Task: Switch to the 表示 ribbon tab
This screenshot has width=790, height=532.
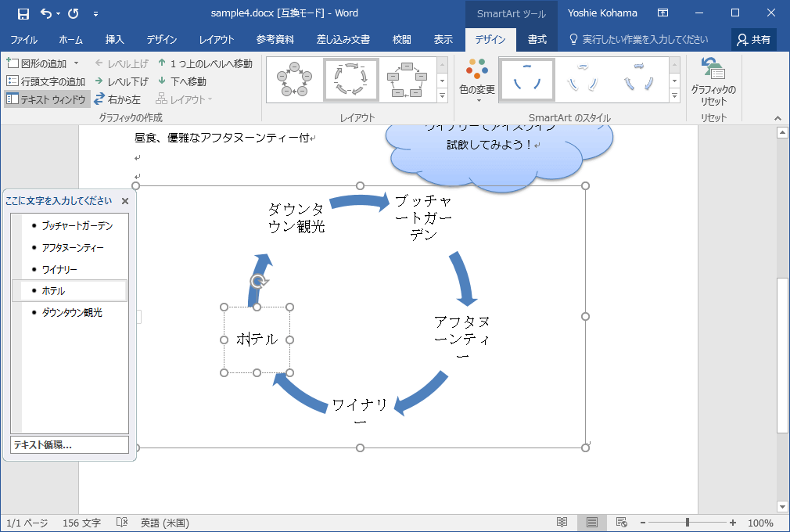Action: pos(443,39)
